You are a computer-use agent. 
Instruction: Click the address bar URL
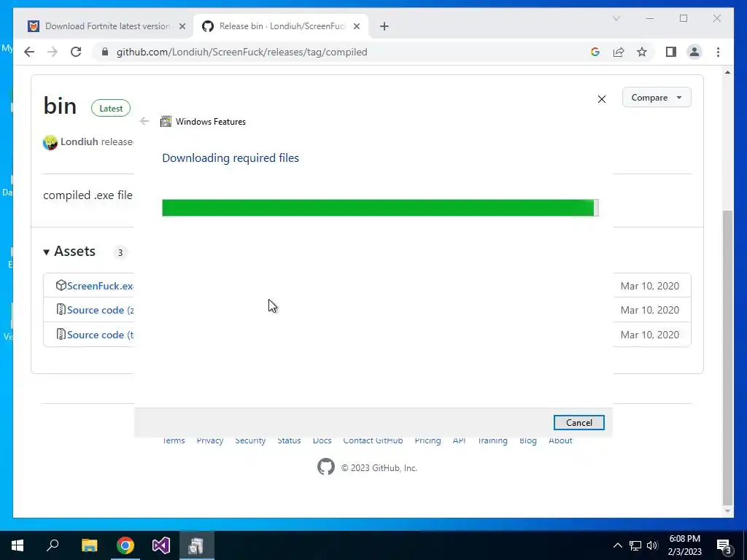(241, 52)
